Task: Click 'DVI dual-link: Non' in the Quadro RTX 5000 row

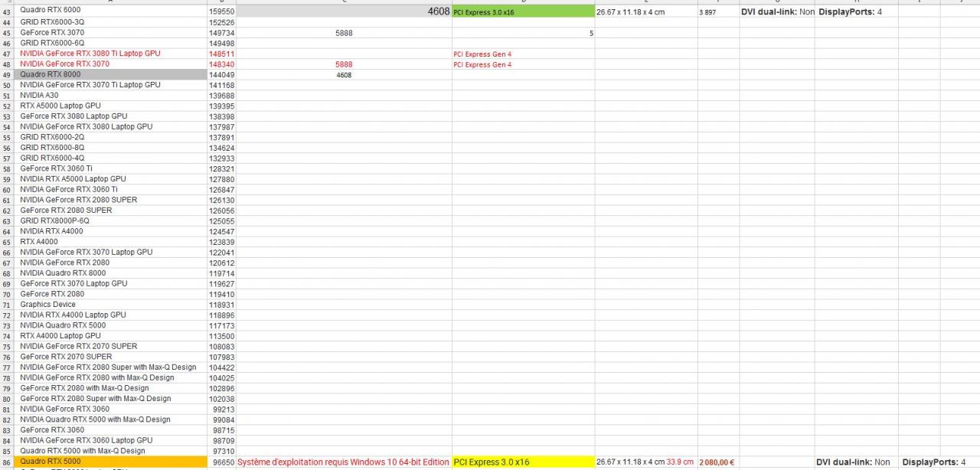Action: coord(853,462)
